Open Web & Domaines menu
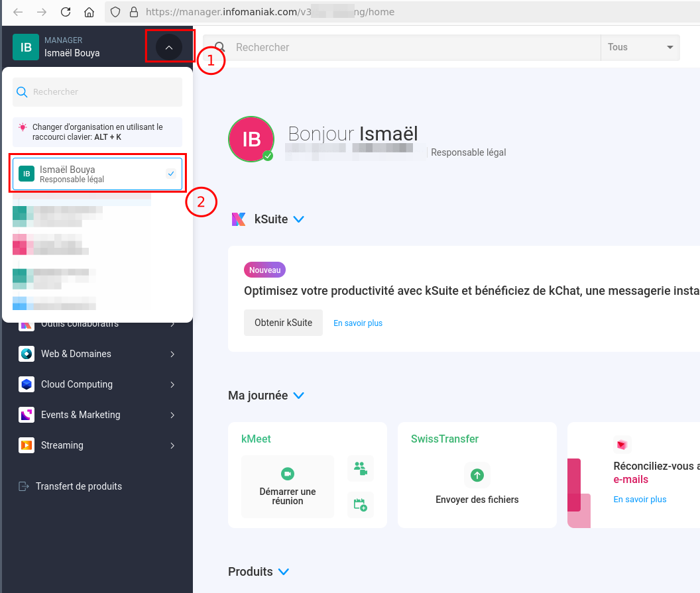700x593 pixels. (x=97, y=354)
